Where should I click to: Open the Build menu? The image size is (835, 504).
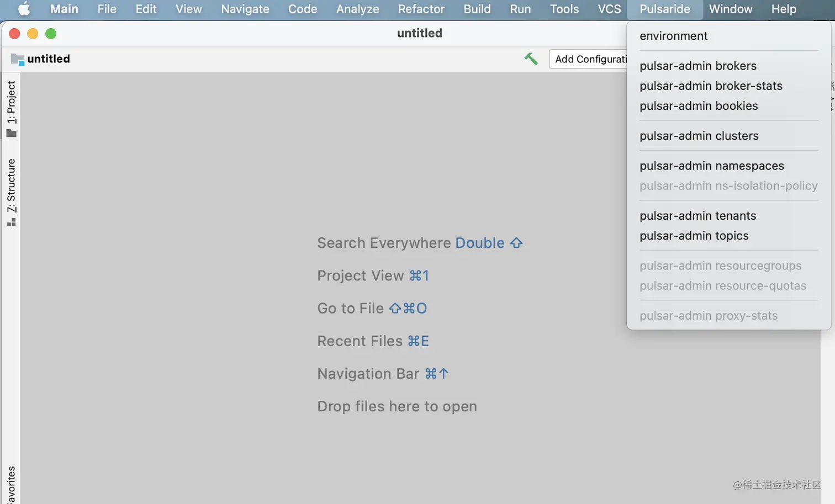pyautogui.click(x=477, y=9)
